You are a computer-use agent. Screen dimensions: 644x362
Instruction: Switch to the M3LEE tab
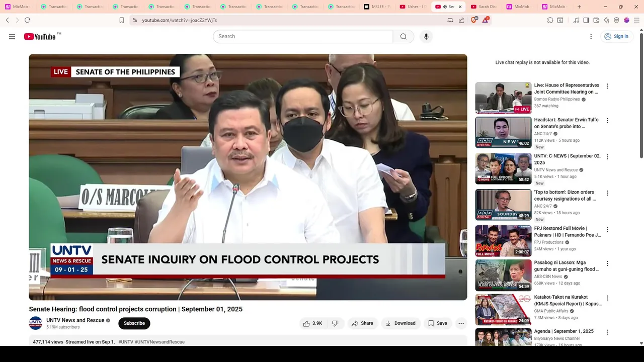(x=377, y=7)
